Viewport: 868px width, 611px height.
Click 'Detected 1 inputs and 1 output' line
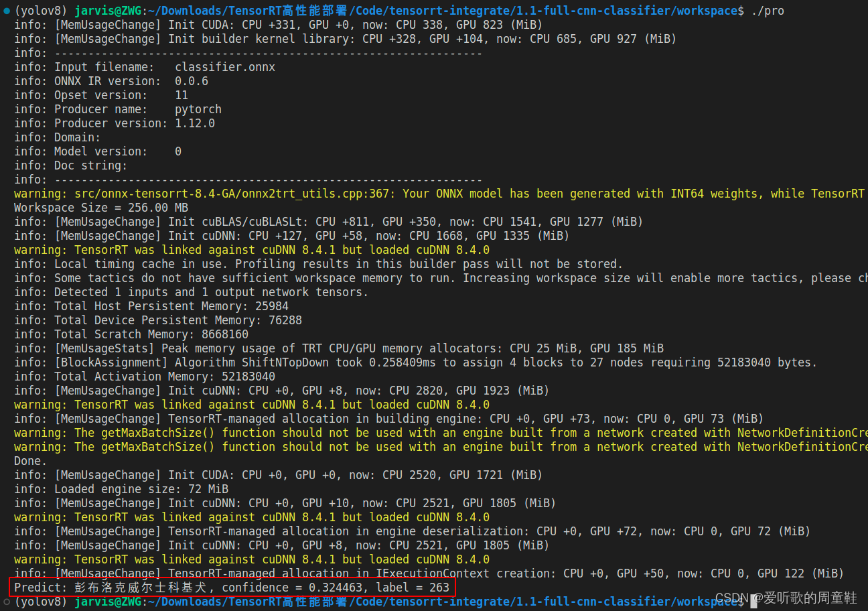[x=192, y=292]
